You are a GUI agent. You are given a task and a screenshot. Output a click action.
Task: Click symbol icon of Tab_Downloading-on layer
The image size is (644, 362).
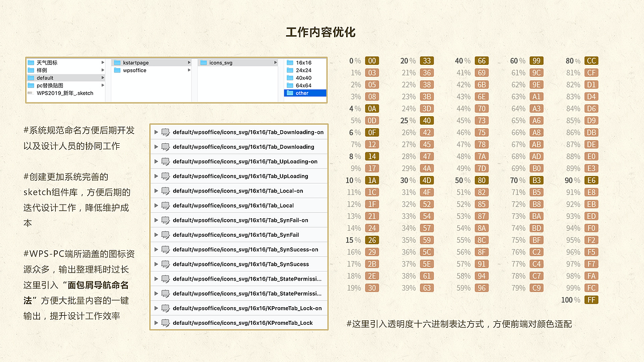(165, 132)
